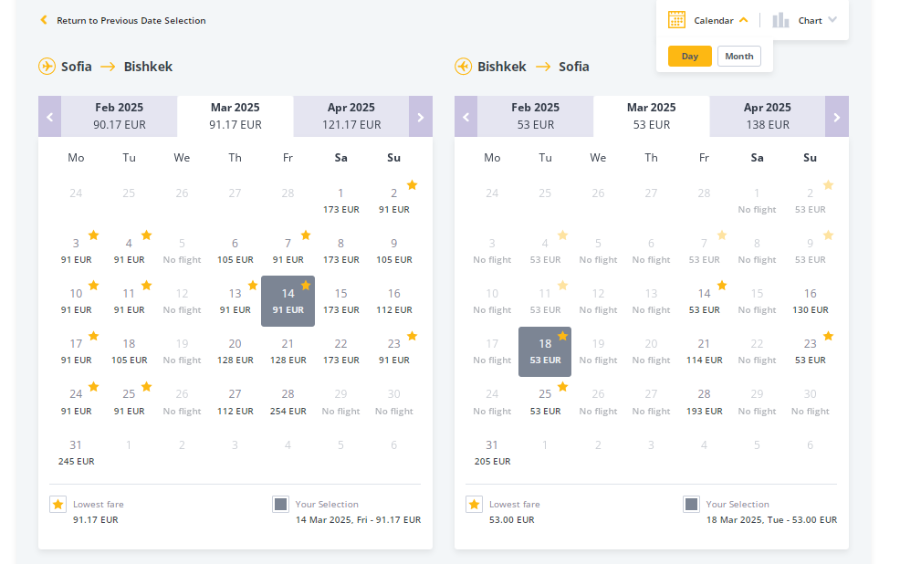900x564 pixels.
Task: Go to previous months in return calendar
Action: pyautogui.click(x=466, y=116)
